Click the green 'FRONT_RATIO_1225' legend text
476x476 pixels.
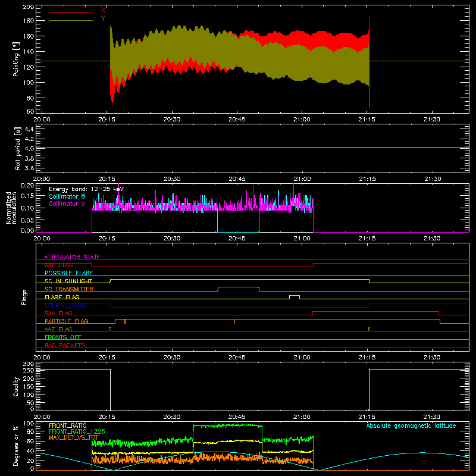click(77, 431)
